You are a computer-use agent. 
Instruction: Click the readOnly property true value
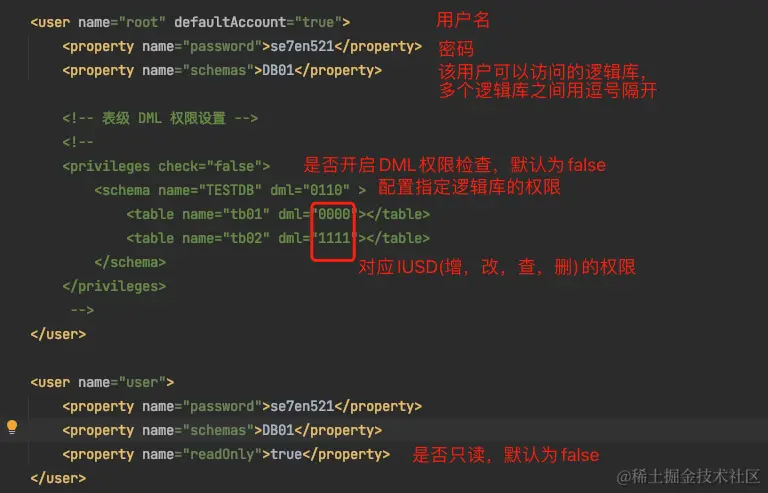click(x=286, y=455)
